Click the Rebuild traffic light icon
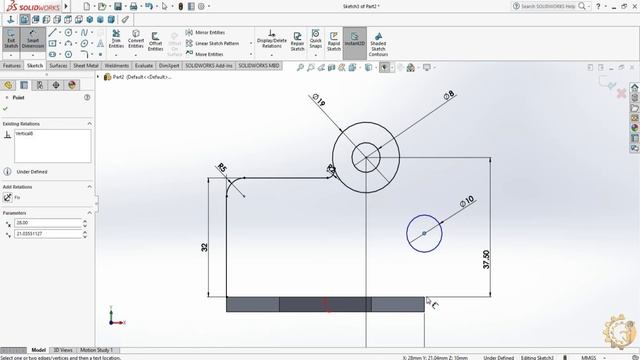640x360 pixels. pyautogui.click(x=180, y=6)
